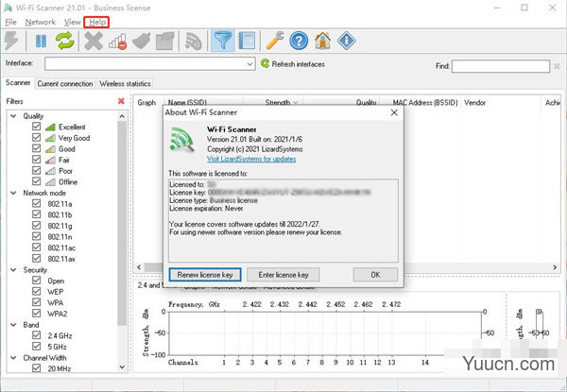Click the filters panel scroll down arrow
This screenshot has width=567, height=392.
122,367
